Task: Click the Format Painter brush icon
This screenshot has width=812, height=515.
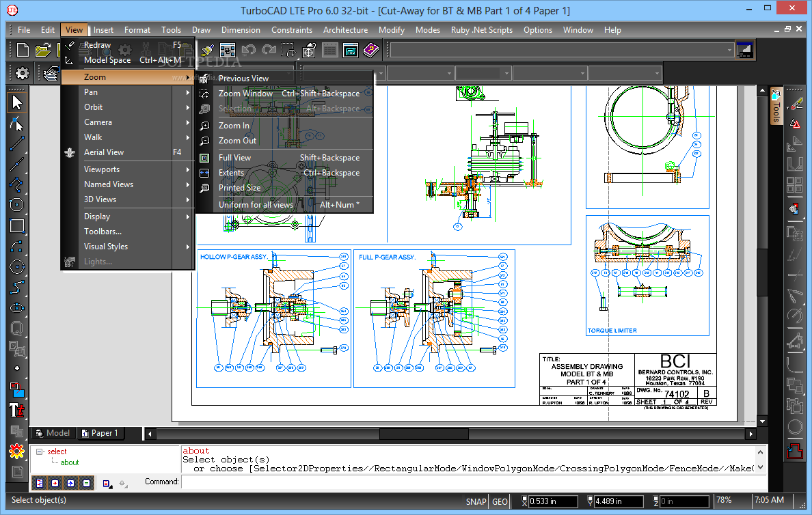Action: pyautogui.click(x=207, y=51)
